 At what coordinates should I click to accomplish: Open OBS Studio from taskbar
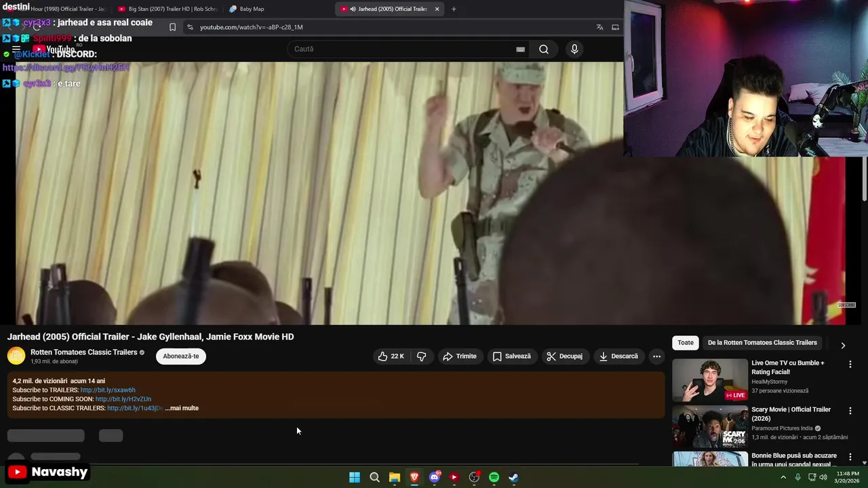tap(474, 477)
